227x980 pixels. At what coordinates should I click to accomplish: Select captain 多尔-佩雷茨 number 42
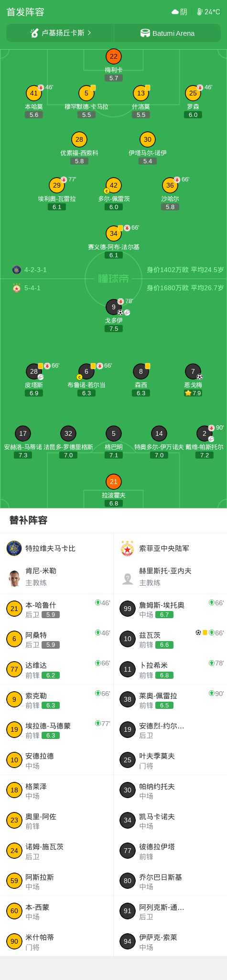click(114, 185)
